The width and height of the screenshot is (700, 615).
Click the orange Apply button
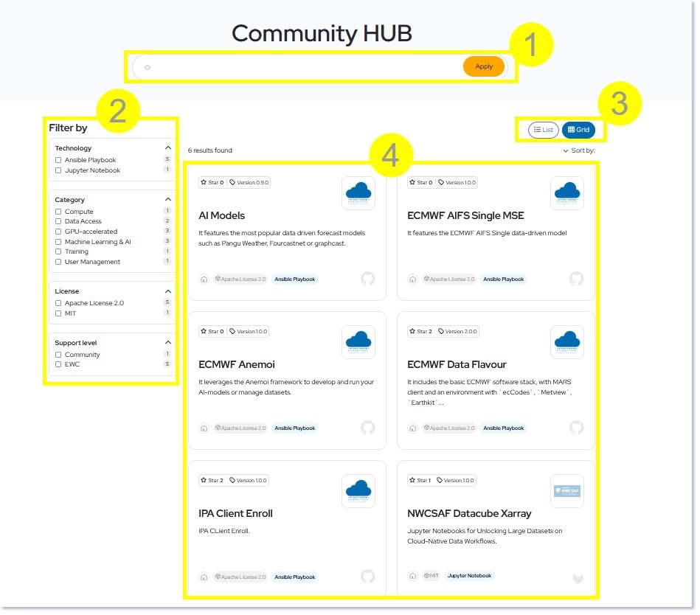pos(485,66)
